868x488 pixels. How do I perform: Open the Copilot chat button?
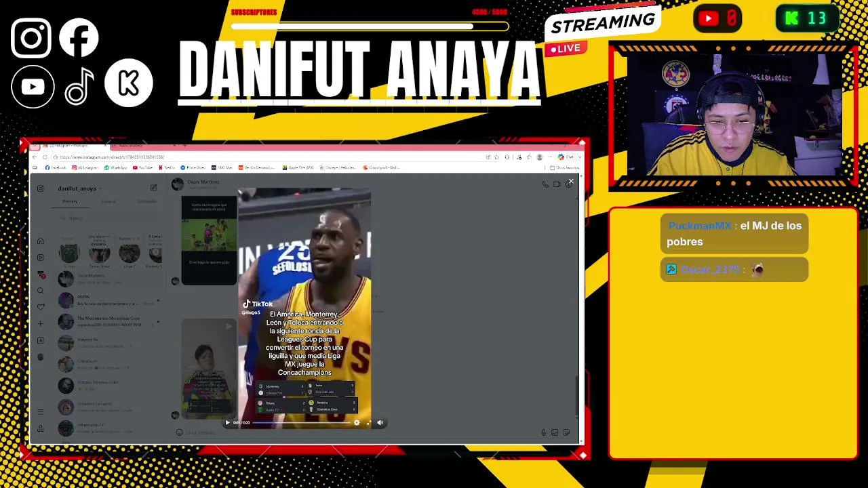click(567, 157)
